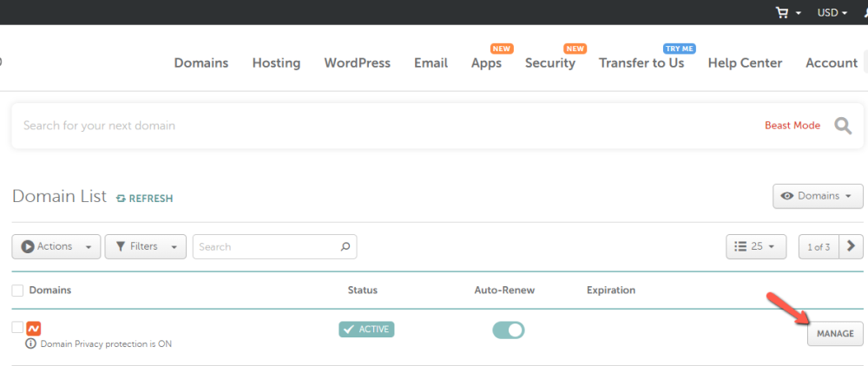Image resolution: width=868 pixels, height=366 pixels.
Task: Click the magnifier search icon beside Beast Mode
Action: [843, 126]
